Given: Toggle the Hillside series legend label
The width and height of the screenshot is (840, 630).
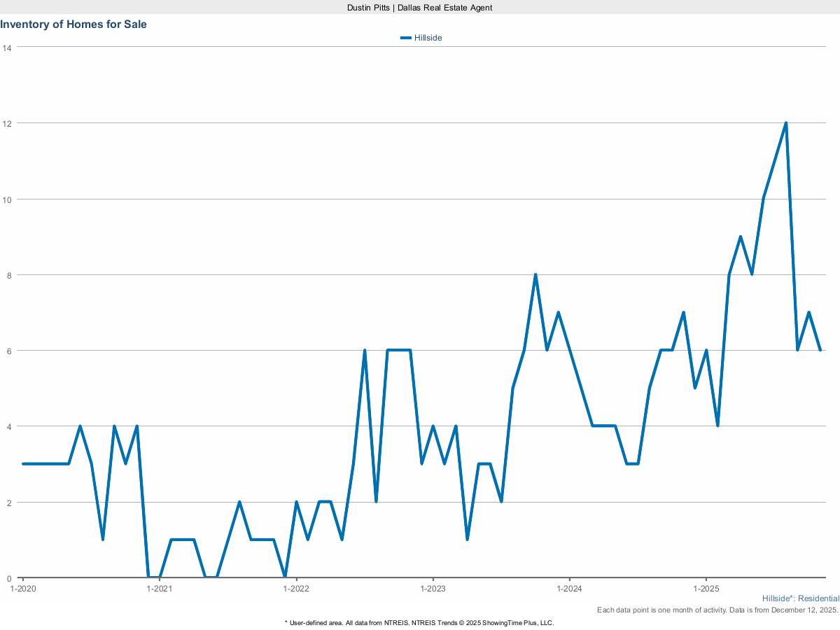Looking at the screenshot, I should [x=428, y=38].
